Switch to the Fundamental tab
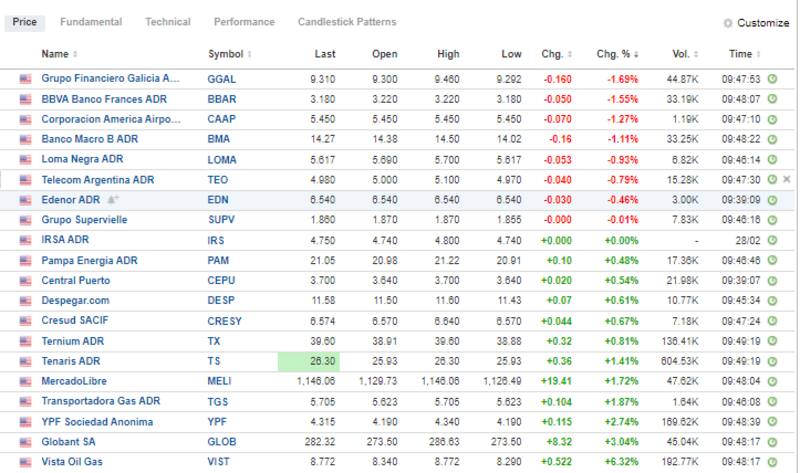 point(91,22)
